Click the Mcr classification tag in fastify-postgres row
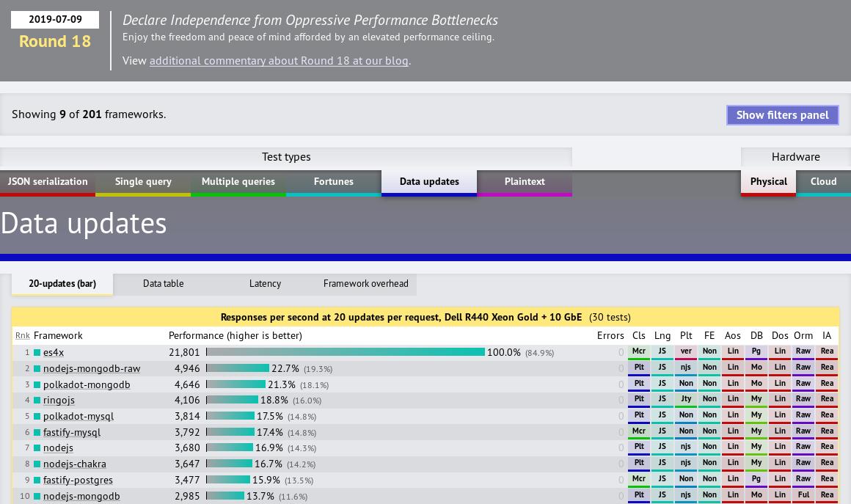The image size is (851, 504). 639,479
